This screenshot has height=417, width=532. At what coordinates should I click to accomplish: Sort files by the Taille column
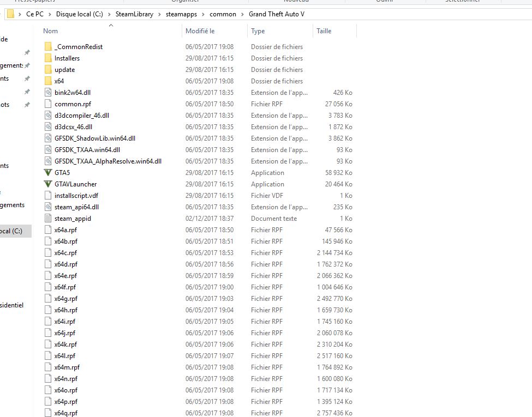(x=324, y=31)
